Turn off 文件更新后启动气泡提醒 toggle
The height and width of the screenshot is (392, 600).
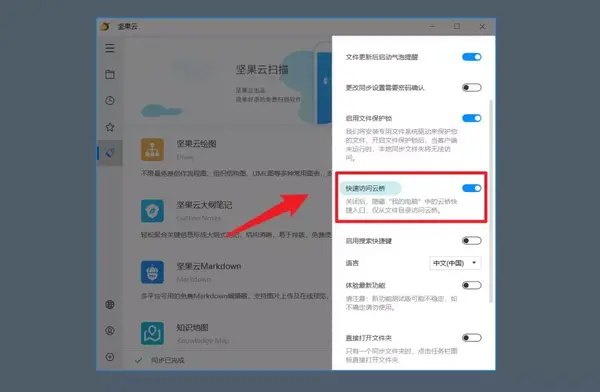click(471, 57)
